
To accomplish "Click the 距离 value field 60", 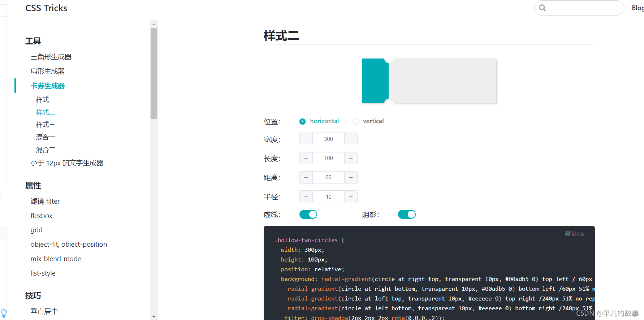I will tap(328, 177).
